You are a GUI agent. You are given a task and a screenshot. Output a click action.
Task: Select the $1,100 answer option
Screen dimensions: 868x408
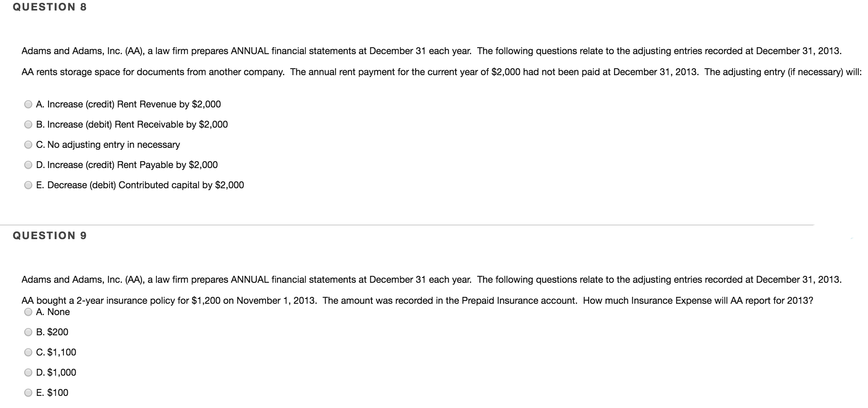pos(28,352)
